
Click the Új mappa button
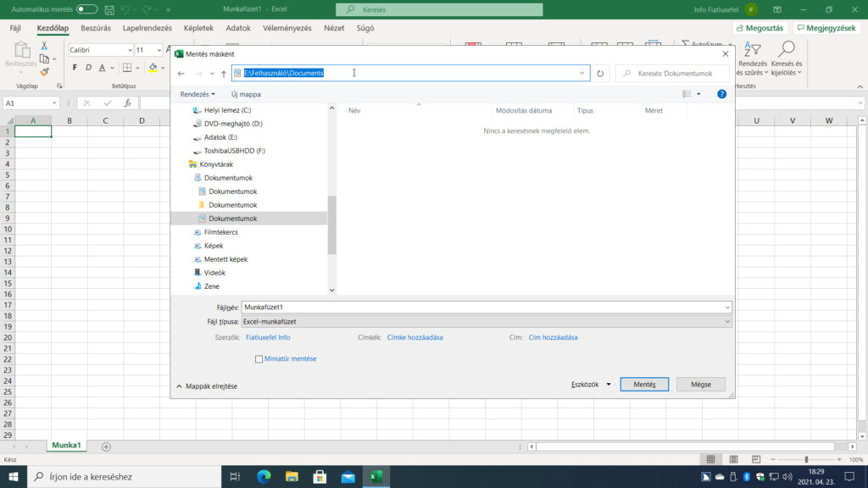[x=246, y=95]
